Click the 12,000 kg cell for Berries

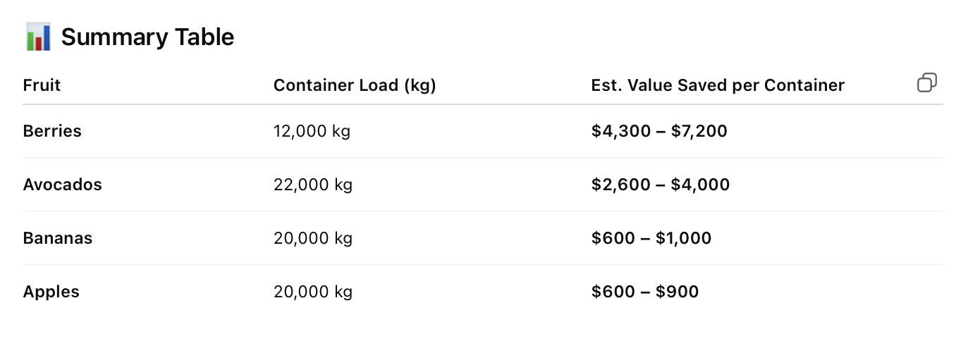tap(312, 131)
